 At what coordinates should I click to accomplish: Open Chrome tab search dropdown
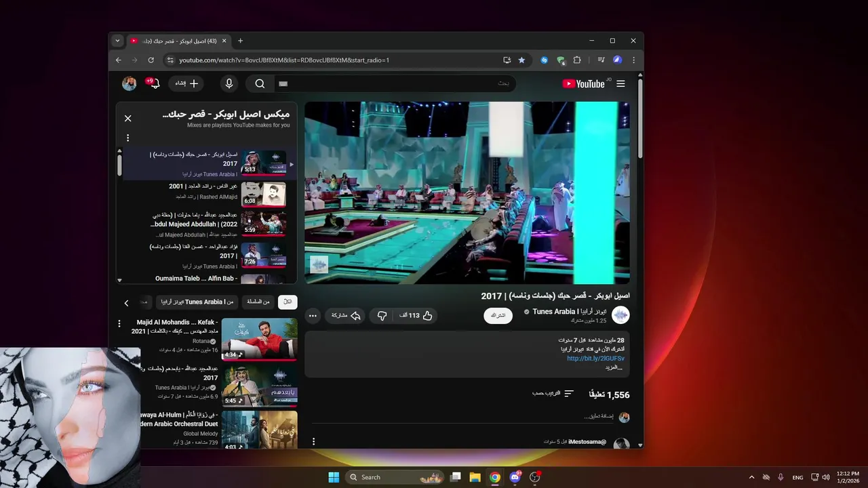click(x=117, y=41)
